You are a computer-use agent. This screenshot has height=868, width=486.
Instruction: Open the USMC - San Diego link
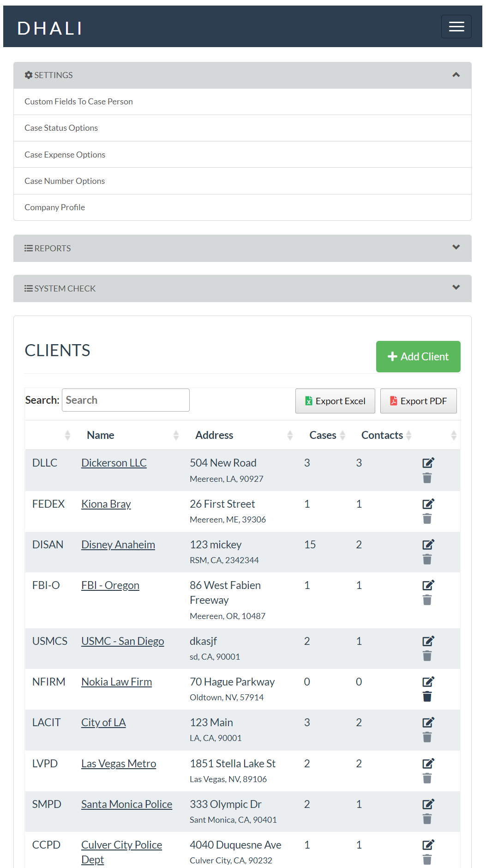(x=122, y=641)
